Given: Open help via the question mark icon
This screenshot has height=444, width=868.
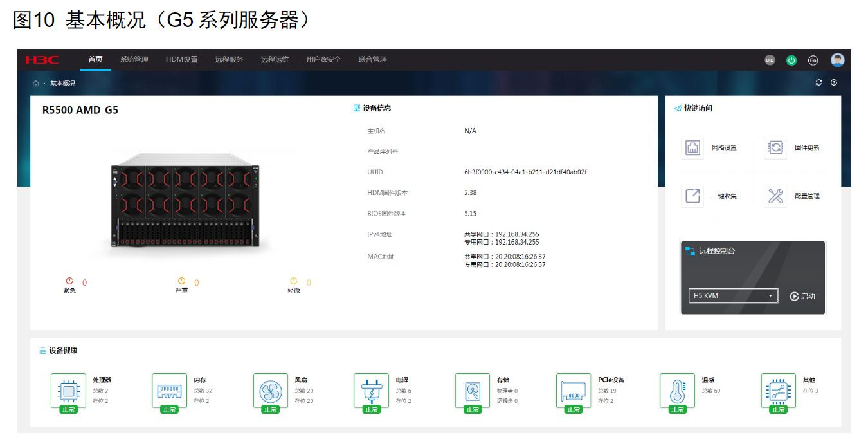Looking at the screenshot, I should [834, 82].
